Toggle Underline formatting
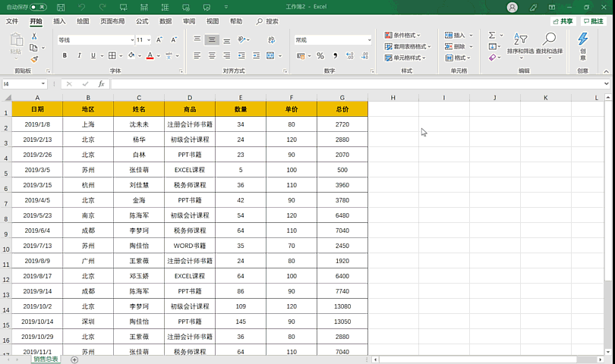615x364 pixels. click(x=93, y=55)
